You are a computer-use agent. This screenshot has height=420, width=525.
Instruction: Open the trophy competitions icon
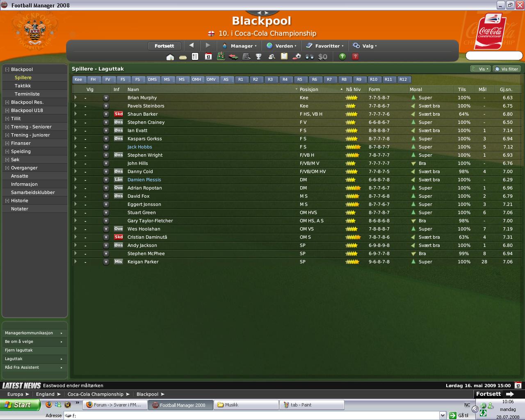(259, 57)
